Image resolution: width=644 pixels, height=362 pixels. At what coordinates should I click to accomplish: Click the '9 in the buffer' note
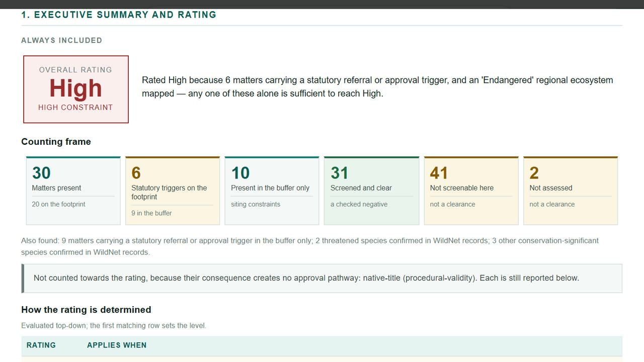coord(151,213)
